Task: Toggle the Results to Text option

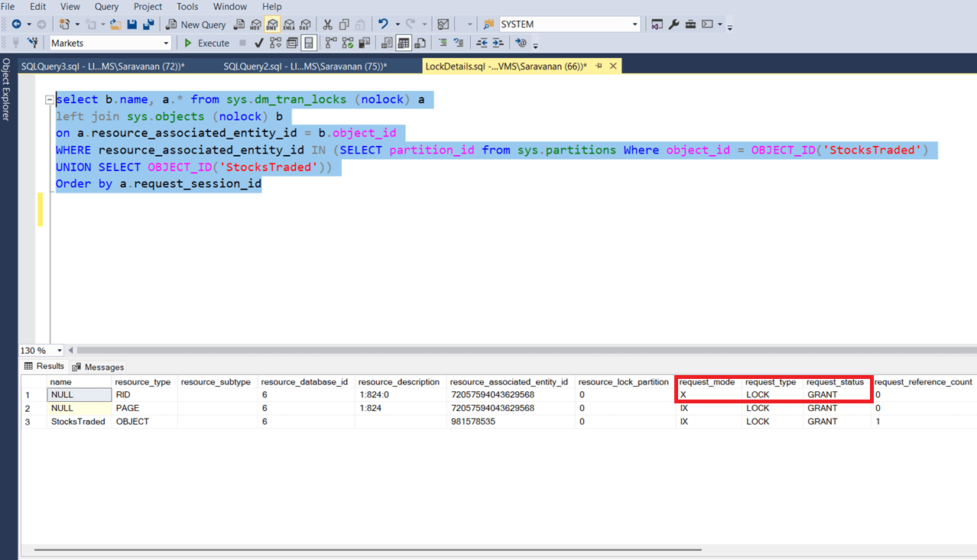Action: coord(387,43)
